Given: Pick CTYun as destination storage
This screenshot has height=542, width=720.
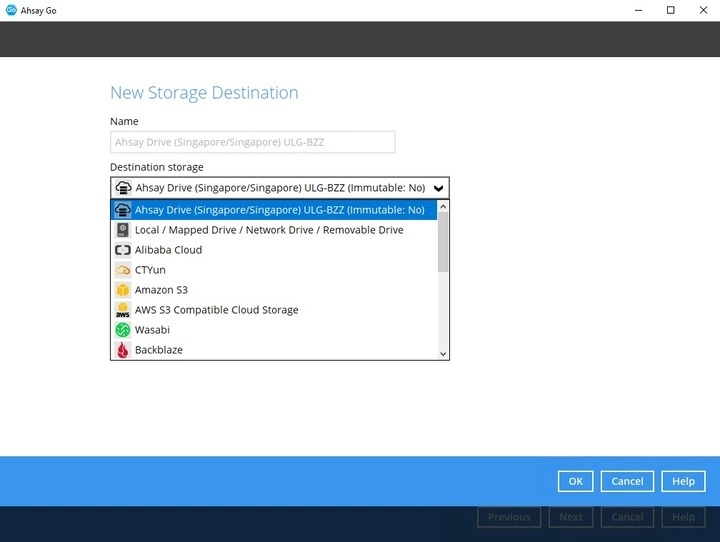Looking at the screenshot, I should tap(274, 270).
